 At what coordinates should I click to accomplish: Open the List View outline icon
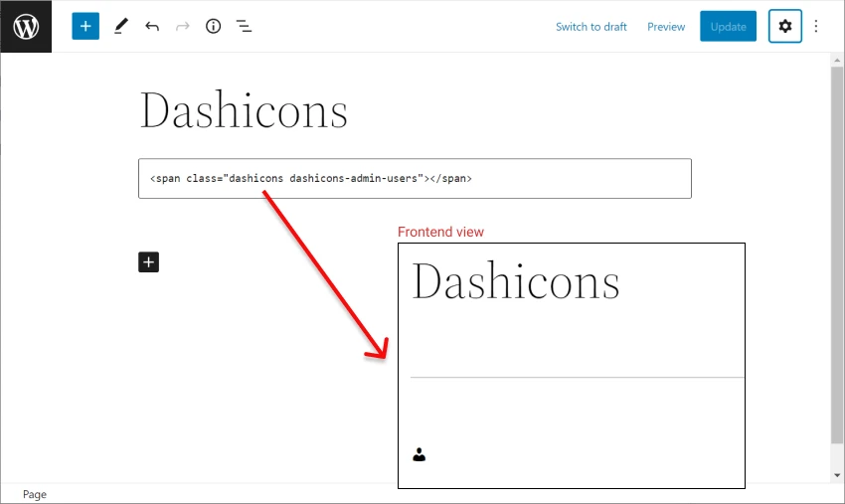(245, 27)
